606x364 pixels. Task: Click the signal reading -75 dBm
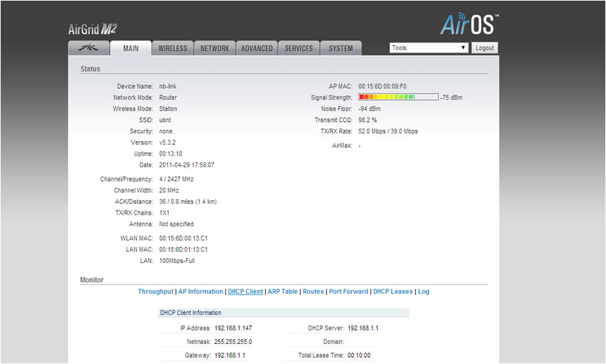452,97
